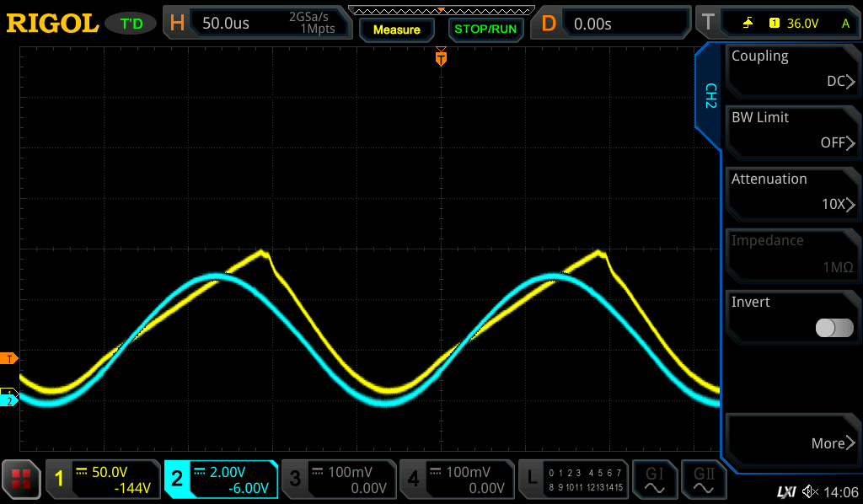Select channel 2 label button
Image resolution: width=863 pixels, height=504 pixels.
coord(177,479)
